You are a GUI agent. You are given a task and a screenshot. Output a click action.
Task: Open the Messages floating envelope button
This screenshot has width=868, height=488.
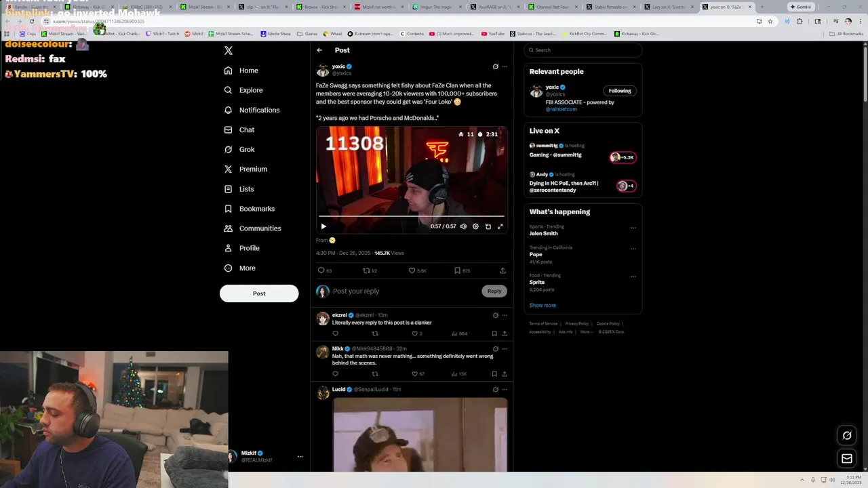(847, 459)
